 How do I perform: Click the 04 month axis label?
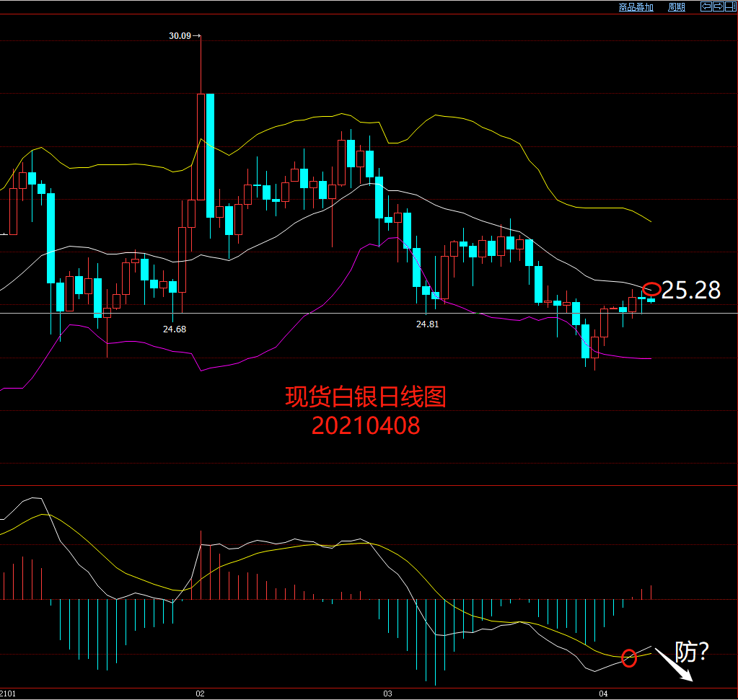tap(603, 694)
